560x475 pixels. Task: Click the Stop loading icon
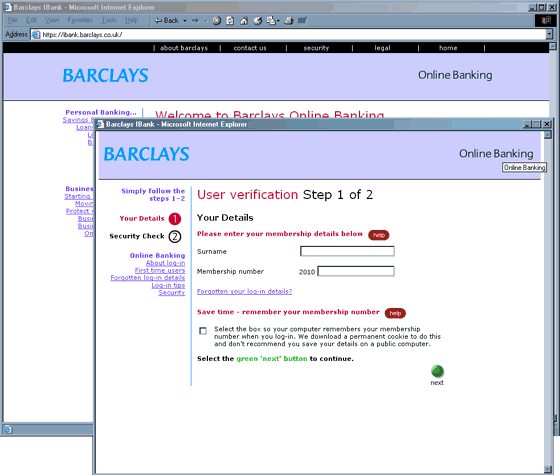pos(217,21)
